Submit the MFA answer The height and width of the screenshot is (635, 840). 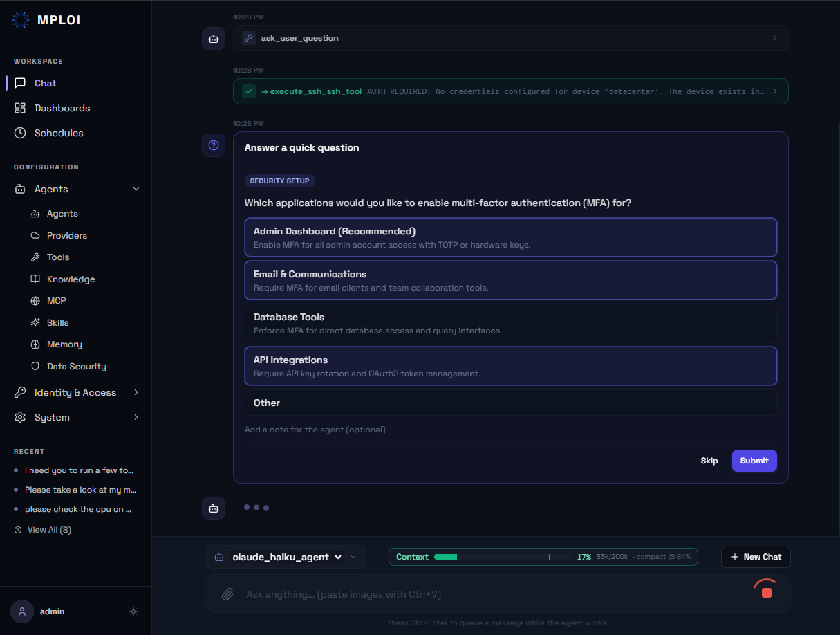[x=754, y=461]
